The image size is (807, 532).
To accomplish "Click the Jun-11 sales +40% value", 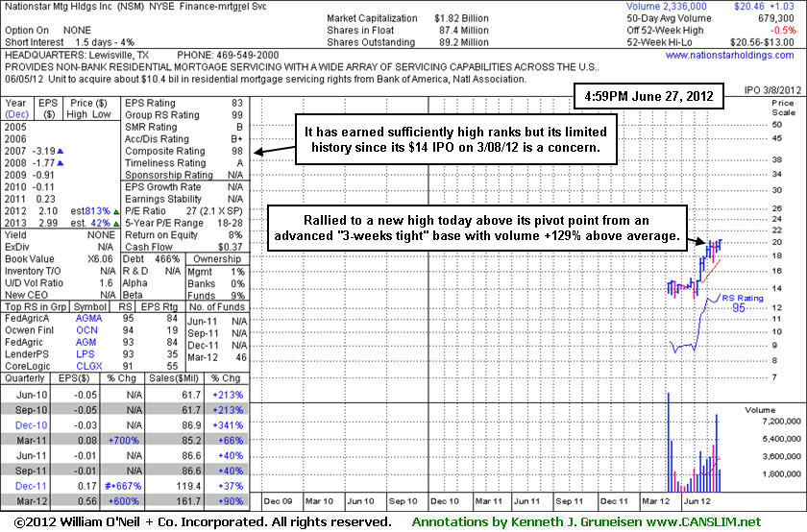I will 230,455.
